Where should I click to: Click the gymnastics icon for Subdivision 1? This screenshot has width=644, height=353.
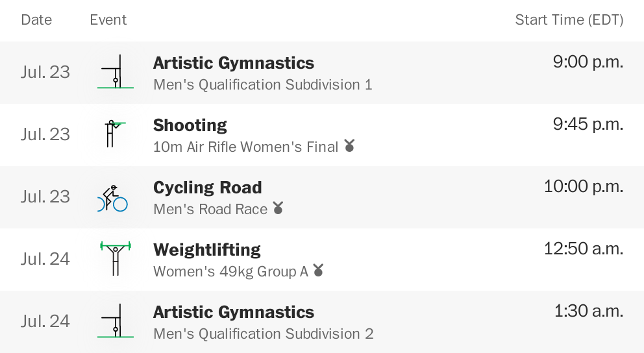point(116,72)
